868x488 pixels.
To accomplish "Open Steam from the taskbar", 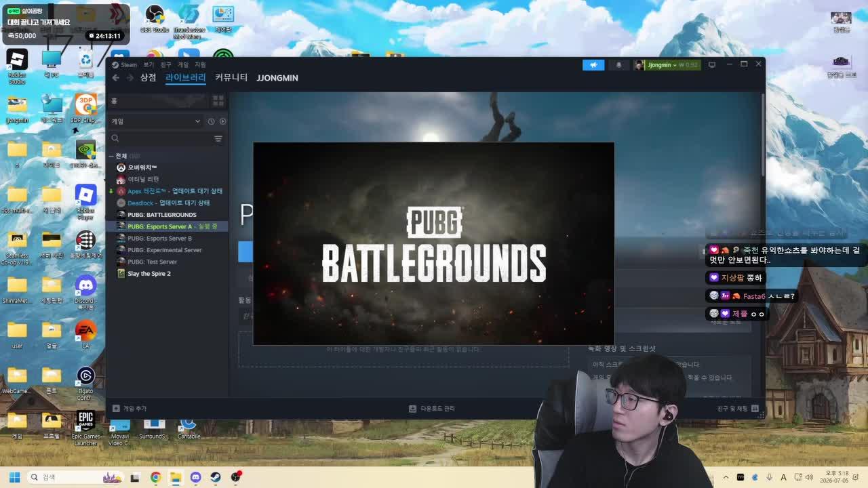I will coord(216,477).
